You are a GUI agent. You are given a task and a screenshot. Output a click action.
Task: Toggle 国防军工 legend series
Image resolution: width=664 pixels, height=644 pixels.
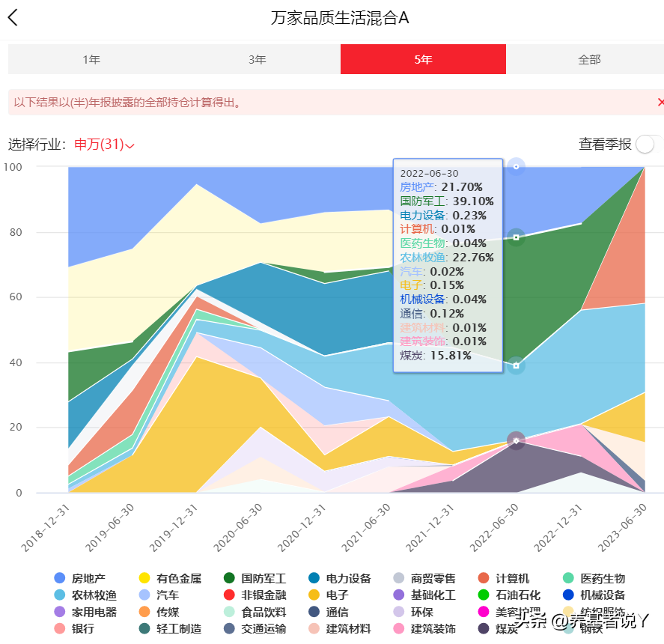click(x=255, y=578)
